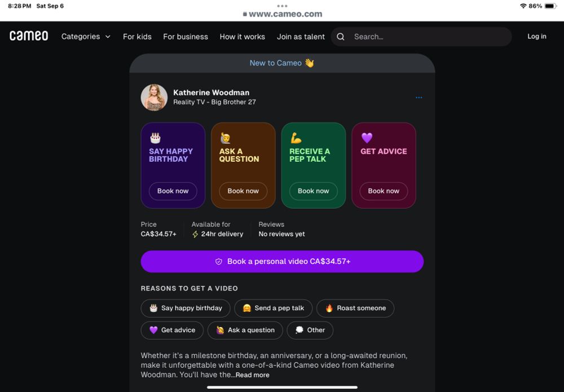
Task: Click the www.cameo.com address bar
Action: point(283,14)
